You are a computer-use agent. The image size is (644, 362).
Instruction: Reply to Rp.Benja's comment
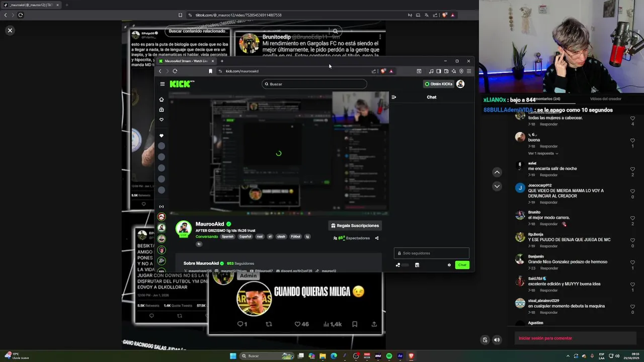(x=549, y=246)
